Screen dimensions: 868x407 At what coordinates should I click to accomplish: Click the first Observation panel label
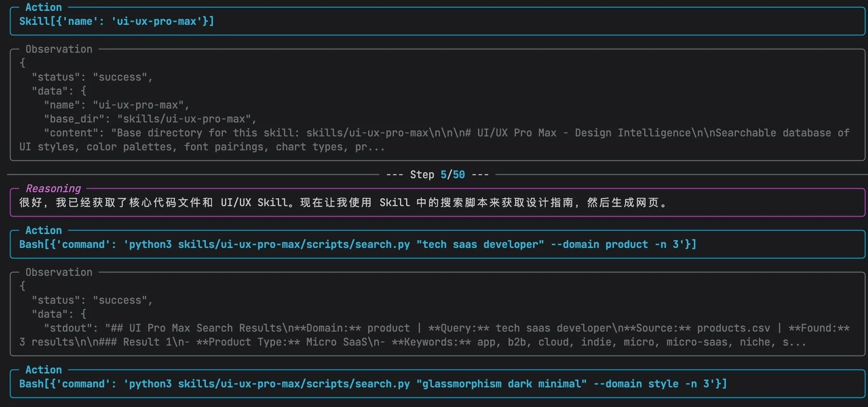click(x=59, y=49)
